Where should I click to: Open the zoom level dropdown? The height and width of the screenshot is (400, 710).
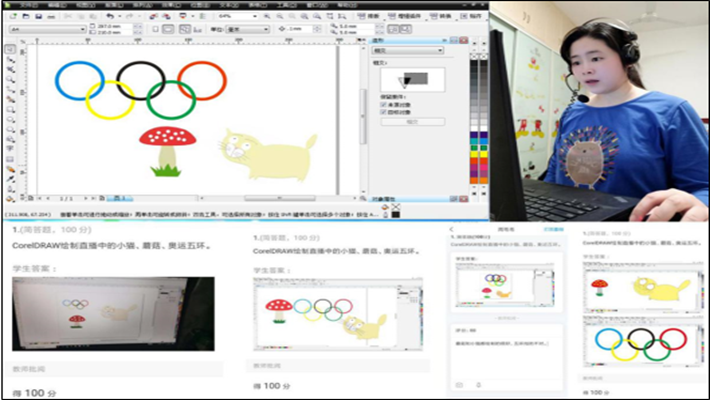point(256,17)
